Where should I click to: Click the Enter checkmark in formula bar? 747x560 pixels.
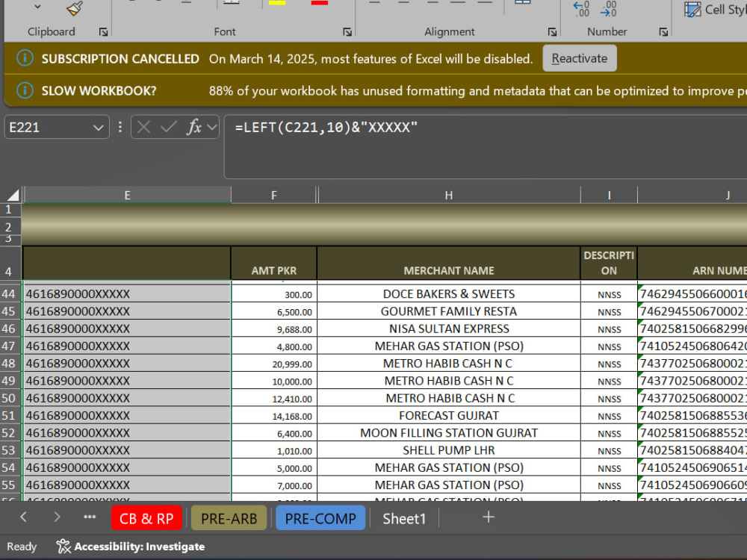pos(168,127)
